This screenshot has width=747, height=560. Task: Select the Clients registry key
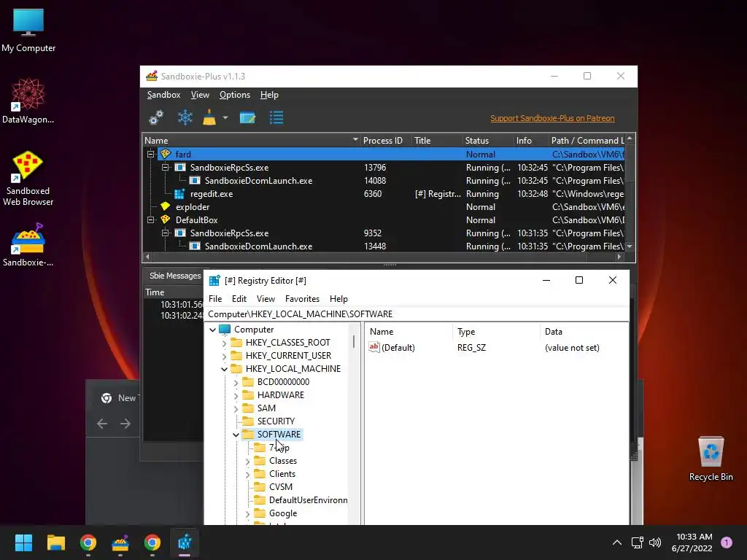[282, 474]
